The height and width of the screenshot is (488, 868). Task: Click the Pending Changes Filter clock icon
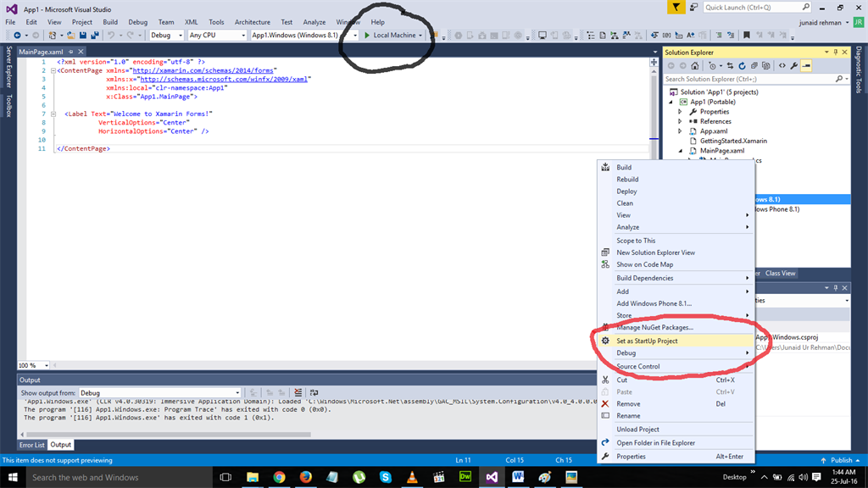(x=712, y=66)
